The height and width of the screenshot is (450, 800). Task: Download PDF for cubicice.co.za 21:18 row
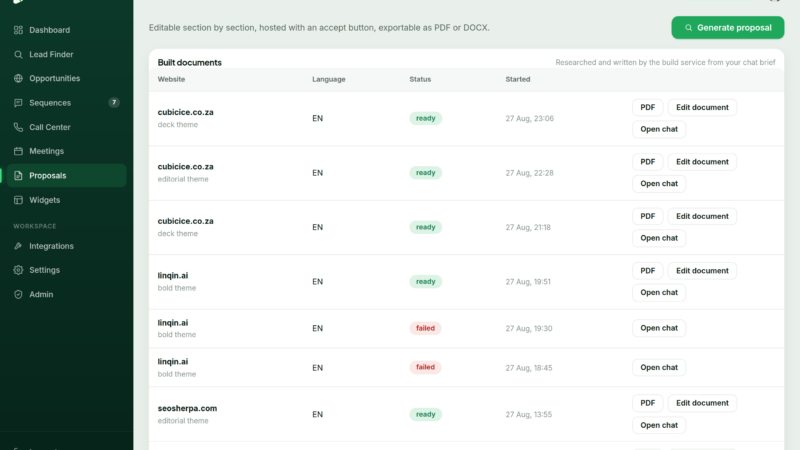click(647, 216)
